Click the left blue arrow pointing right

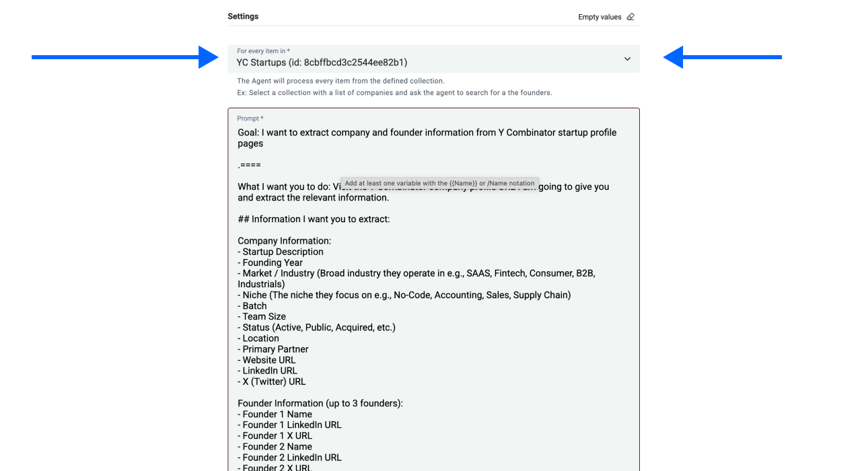[x=125, y=57]
